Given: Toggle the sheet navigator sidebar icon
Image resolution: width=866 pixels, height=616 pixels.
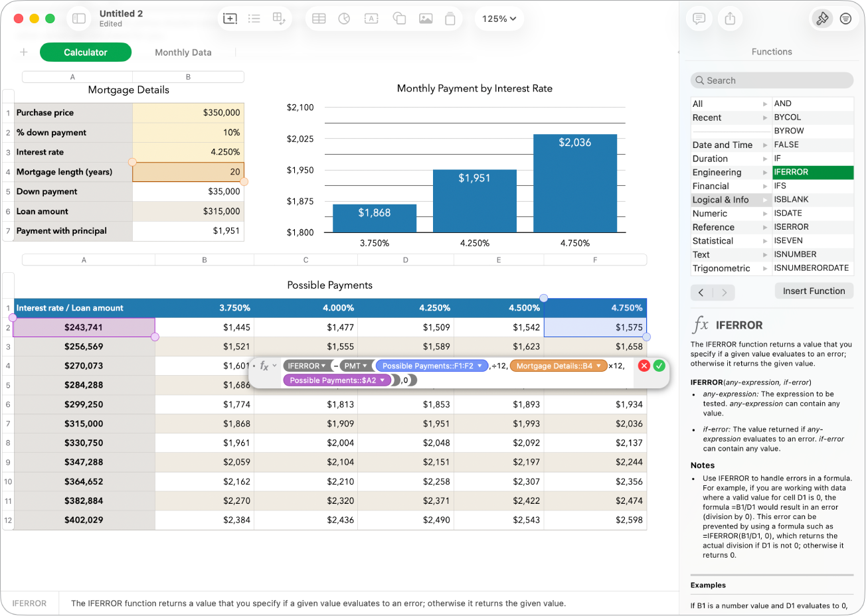Looking at the screenshot, I should coord(78,19).
